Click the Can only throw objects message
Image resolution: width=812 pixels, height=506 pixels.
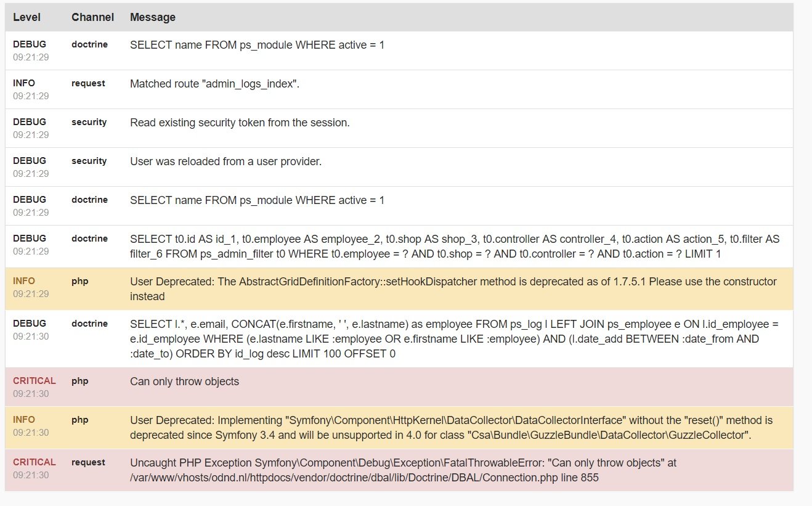(184, 382)
